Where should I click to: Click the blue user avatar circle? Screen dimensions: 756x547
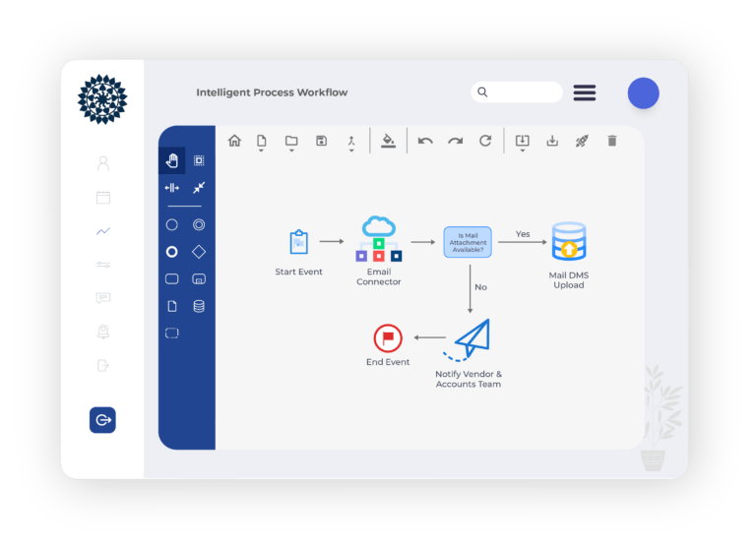[x=643, y=93]
